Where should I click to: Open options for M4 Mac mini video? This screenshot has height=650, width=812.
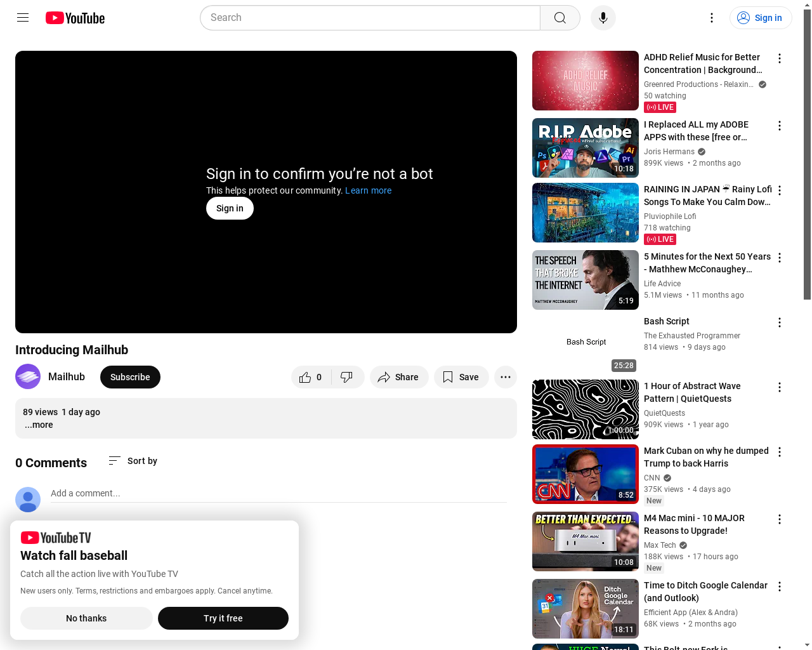coord(780,519)
